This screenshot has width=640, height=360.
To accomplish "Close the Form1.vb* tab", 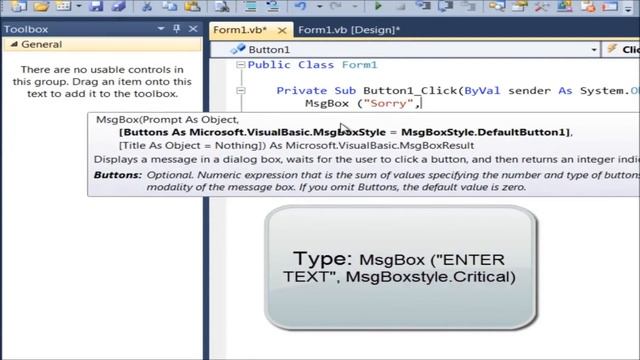I will click(282, 30).
